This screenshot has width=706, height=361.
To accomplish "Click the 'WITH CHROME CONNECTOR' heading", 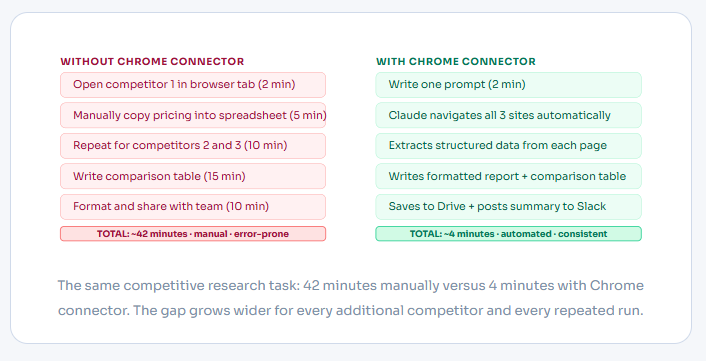I will pyautogui.click(x=456, y=62).
